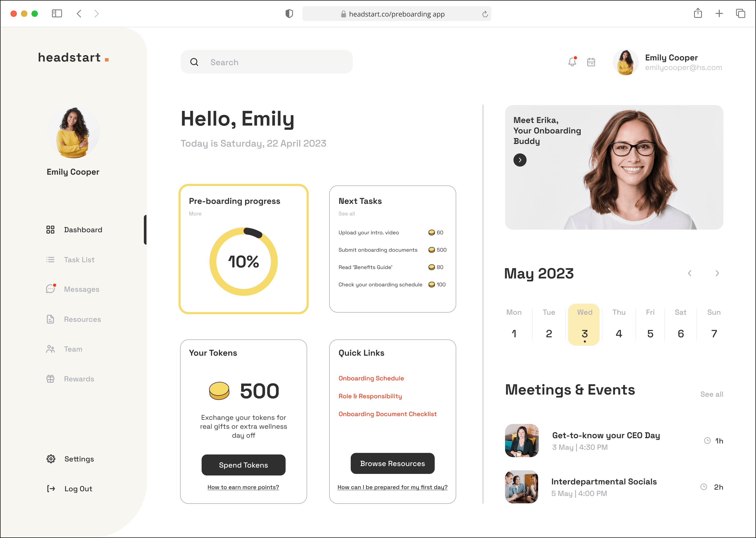
Task: Open the calendar icon in header
Action: [591, 62]
